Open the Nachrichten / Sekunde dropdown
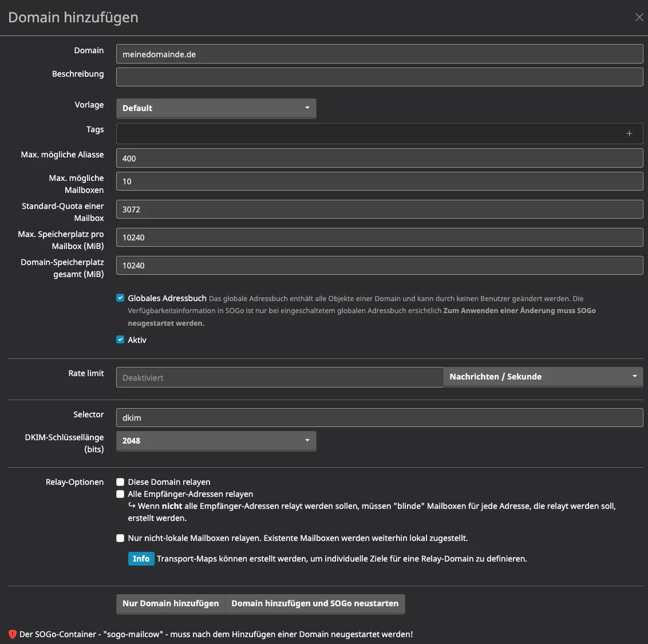This screenshot has height=644, width=648. pos(543,377)
